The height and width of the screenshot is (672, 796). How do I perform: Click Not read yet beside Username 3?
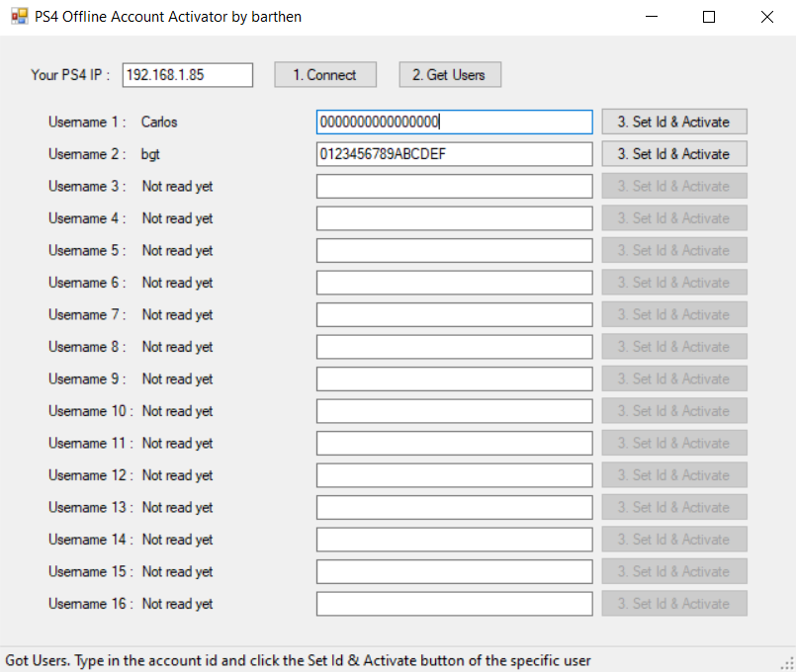pyautogui.click(x=177, y=187)
